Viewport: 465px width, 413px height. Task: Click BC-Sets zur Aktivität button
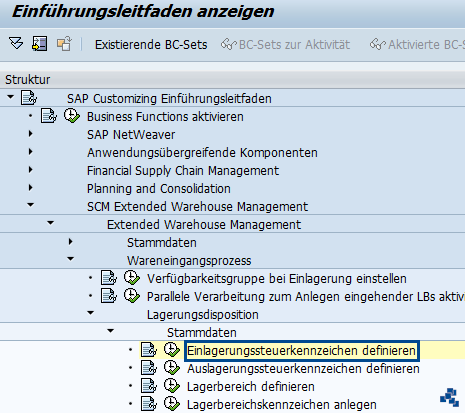pos(294,45)
